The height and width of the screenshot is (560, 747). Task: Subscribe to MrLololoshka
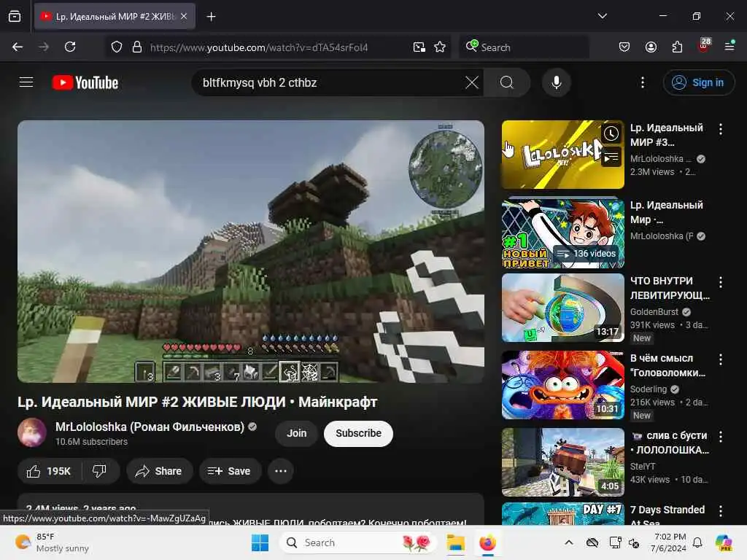coord(358,433)
